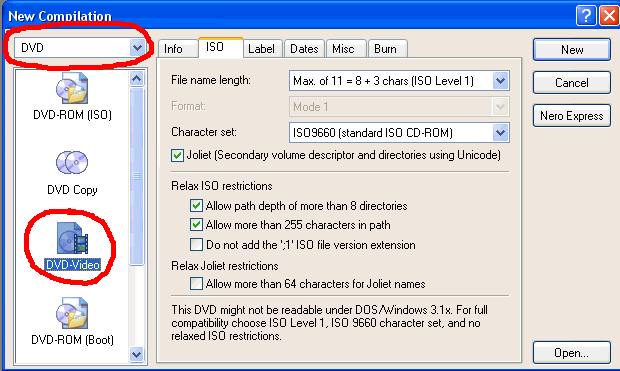Click the disabled Format Mode 1 dropdown
Screen dimensions: 620x371
point(399,107)
